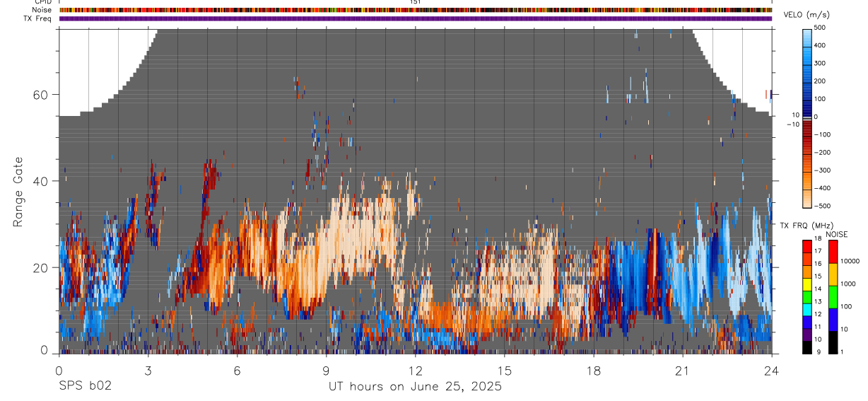Click hour 0 tick label on time axis

[59, 371]
